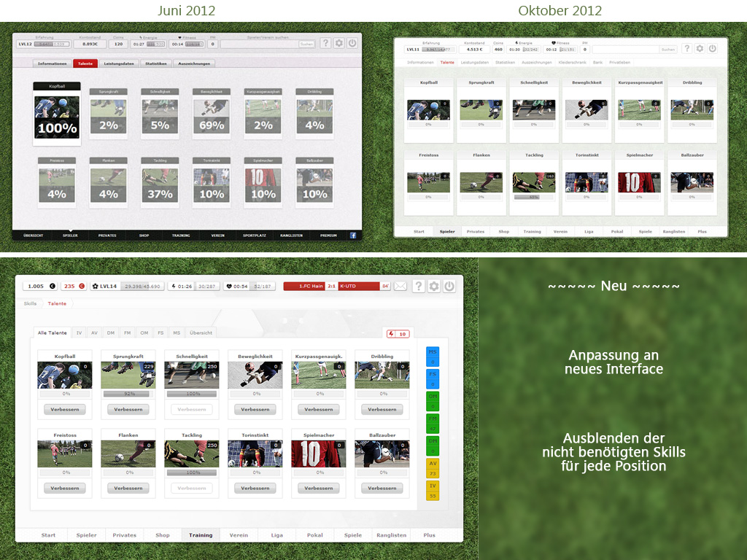Open settings gear in the June 2012 panel
The height and width of the screenshot is (560, 747).
(338, 44)
